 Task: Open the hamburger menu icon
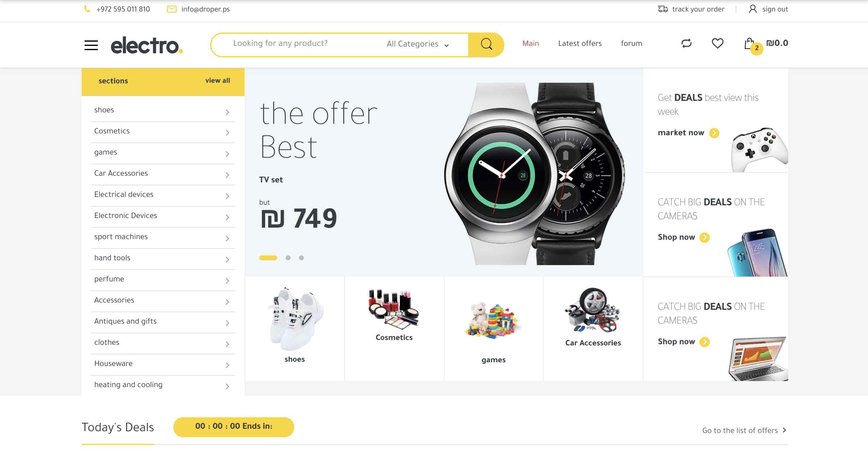pyautogui.click(x=91, y=45)
